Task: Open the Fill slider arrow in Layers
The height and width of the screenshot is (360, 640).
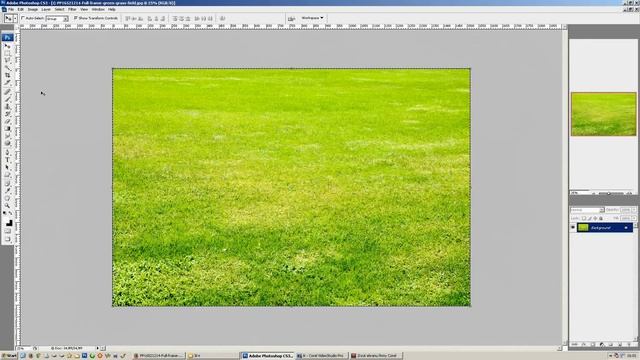Action: (634, 218)
